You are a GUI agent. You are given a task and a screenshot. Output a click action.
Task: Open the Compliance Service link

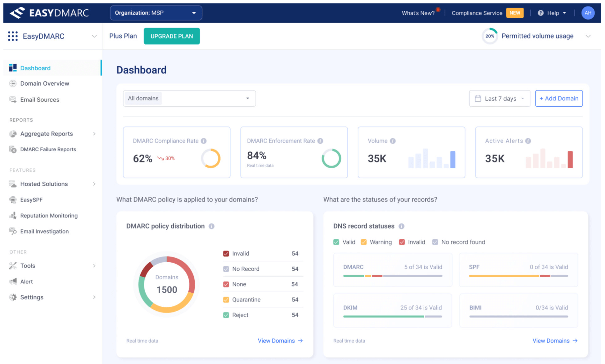point(477,13)
